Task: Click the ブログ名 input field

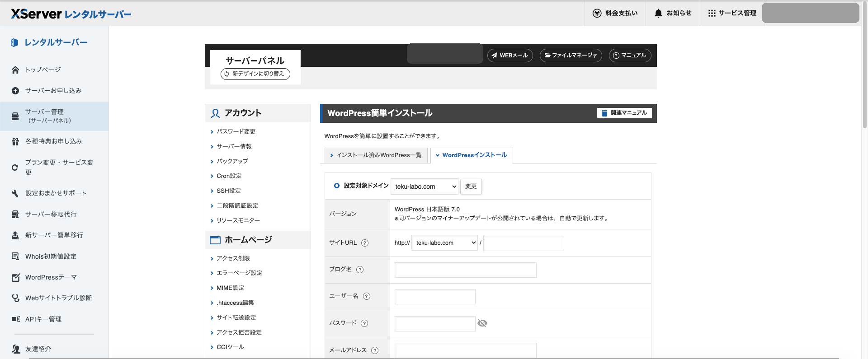Action: 466,270
